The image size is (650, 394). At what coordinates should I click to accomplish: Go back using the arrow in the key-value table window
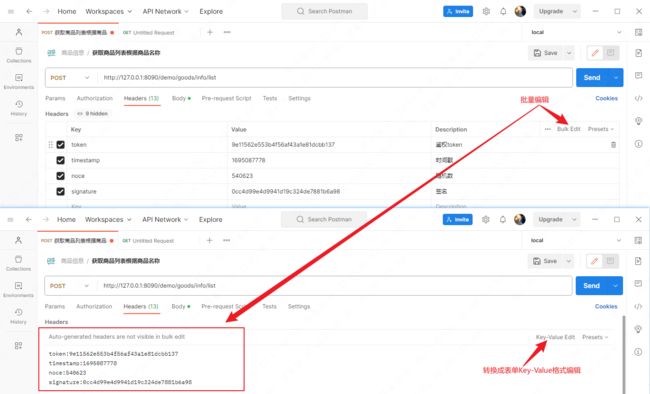click(x=29, y=12)
